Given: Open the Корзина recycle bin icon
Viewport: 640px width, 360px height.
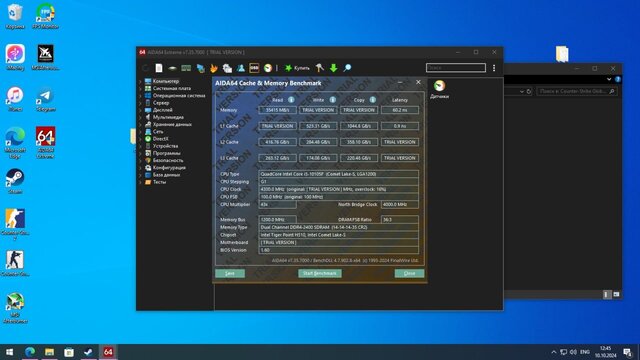Looking at the screenshot, I should tap(15, 16).
